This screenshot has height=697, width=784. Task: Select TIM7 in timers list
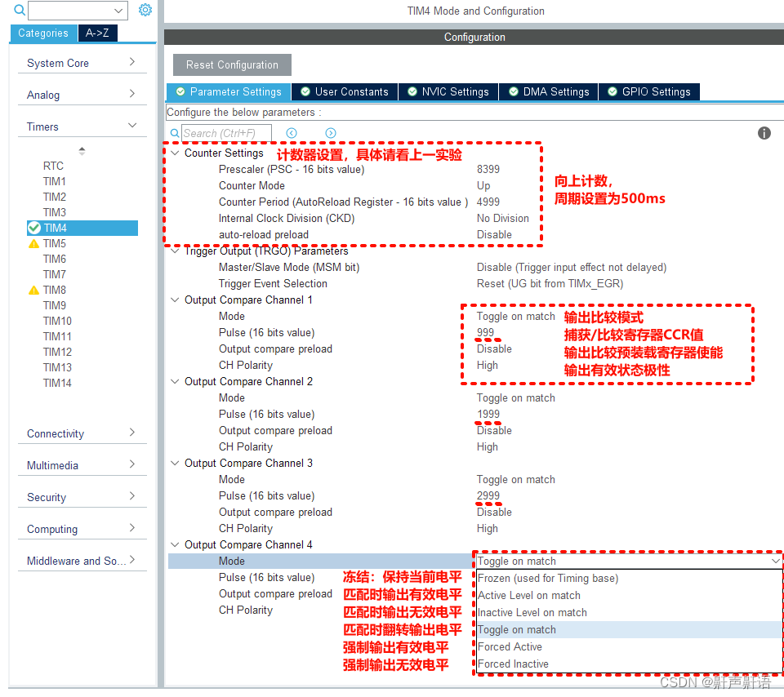tap(55, 274)
